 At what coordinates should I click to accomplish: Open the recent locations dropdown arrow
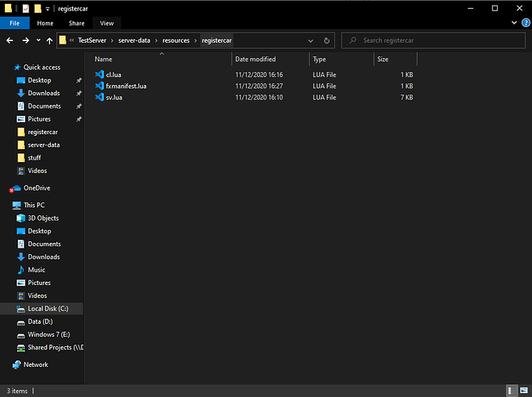coord(38,40)
